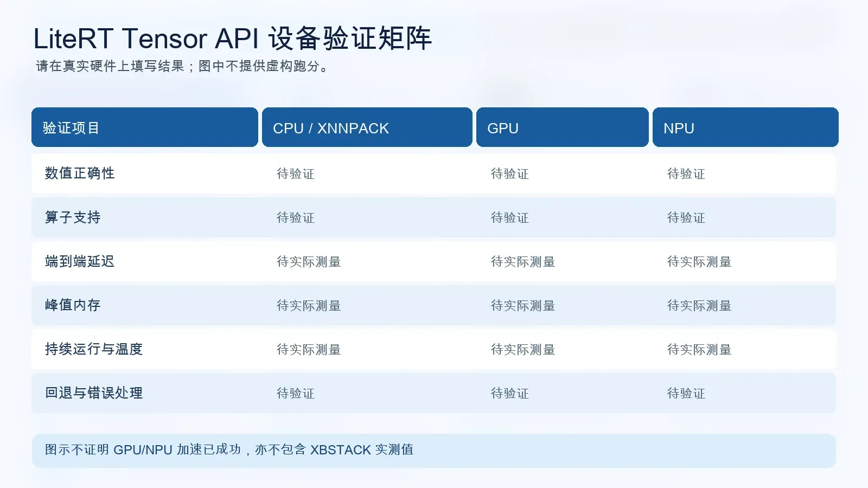
Task: Click 待验证 in 回退与错误处理 NPU cell
Action: pyautogui.click(x=686, y=394)
